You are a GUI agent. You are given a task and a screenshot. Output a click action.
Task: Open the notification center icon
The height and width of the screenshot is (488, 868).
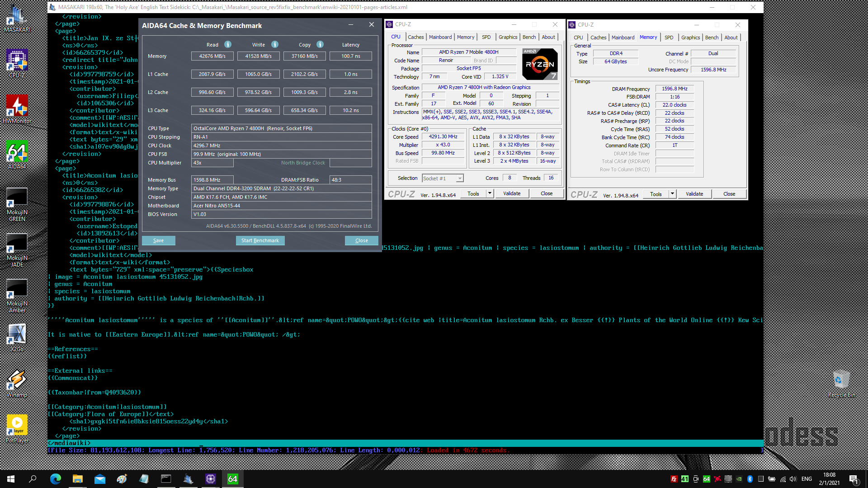click(x=854, y=479)
